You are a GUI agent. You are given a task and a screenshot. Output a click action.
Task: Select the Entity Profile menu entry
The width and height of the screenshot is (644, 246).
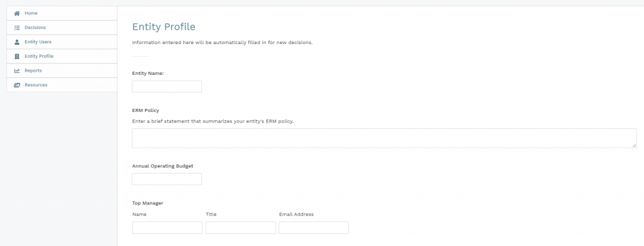[62, 56]
